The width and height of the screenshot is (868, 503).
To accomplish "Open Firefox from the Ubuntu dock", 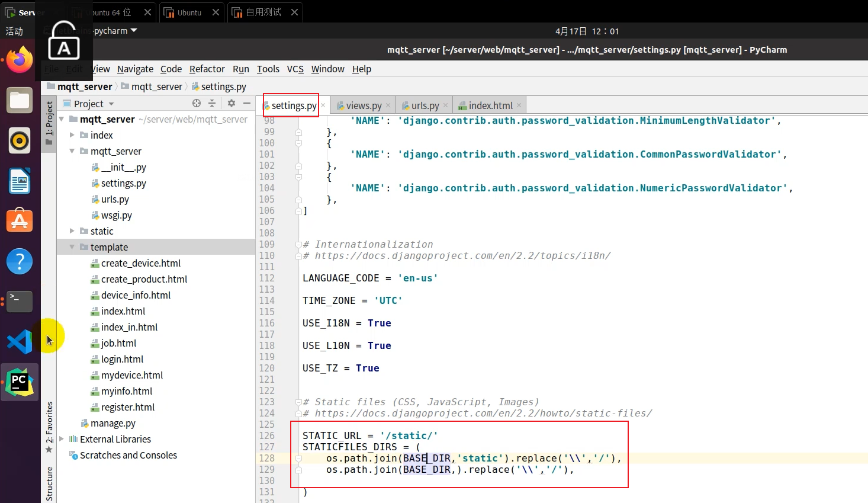I will 20,60.
